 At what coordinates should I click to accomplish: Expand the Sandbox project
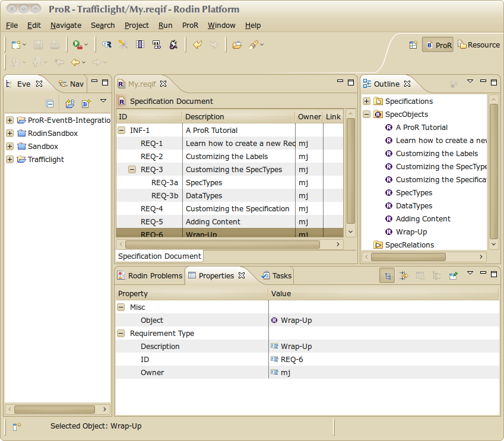pos(10,146)
